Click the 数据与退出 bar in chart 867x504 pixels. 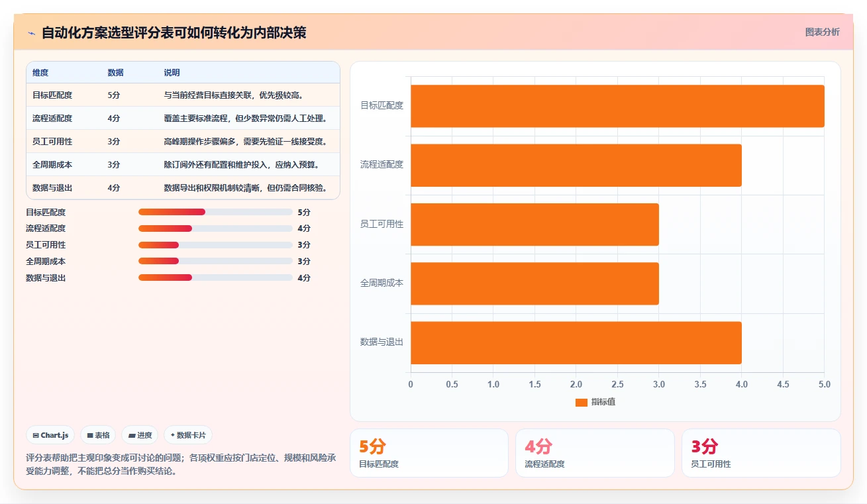[x=576, y=342]
